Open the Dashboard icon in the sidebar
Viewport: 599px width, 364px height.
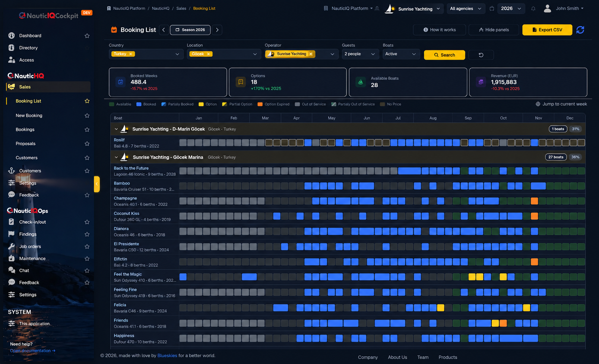pos(12,36)
